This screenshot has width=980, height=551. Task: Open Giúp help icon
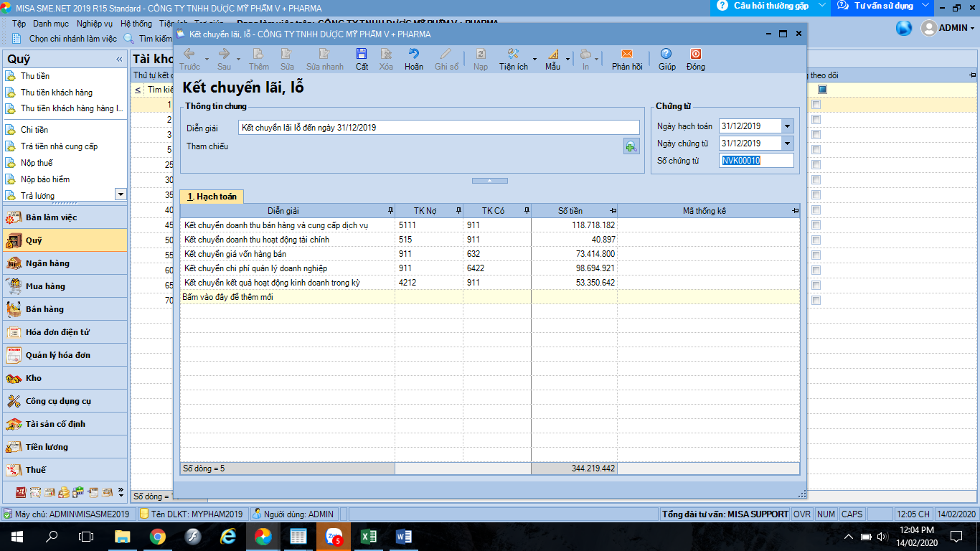tap(666, 55)
